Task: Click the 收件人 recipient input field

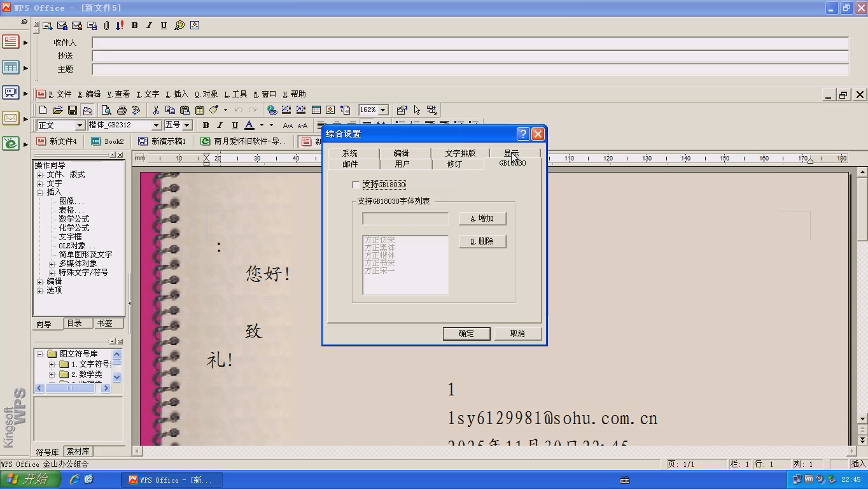Action: coord(470,43)
